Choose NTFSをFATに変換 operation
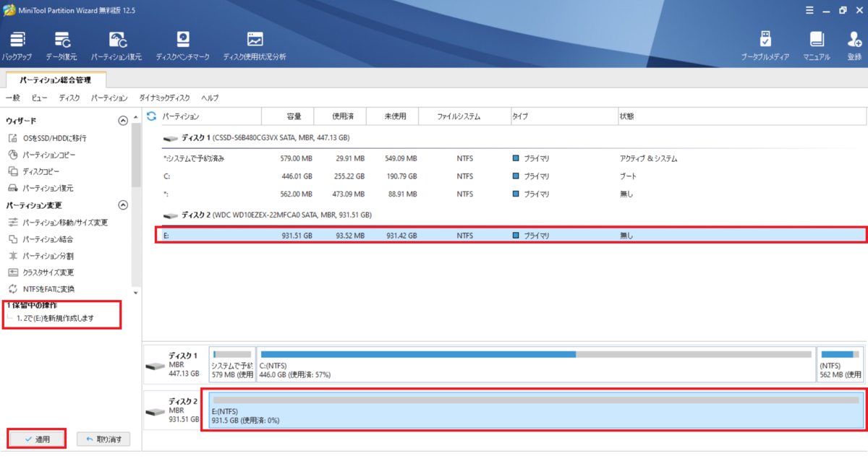868x464 pixels. tap(41, 289)
